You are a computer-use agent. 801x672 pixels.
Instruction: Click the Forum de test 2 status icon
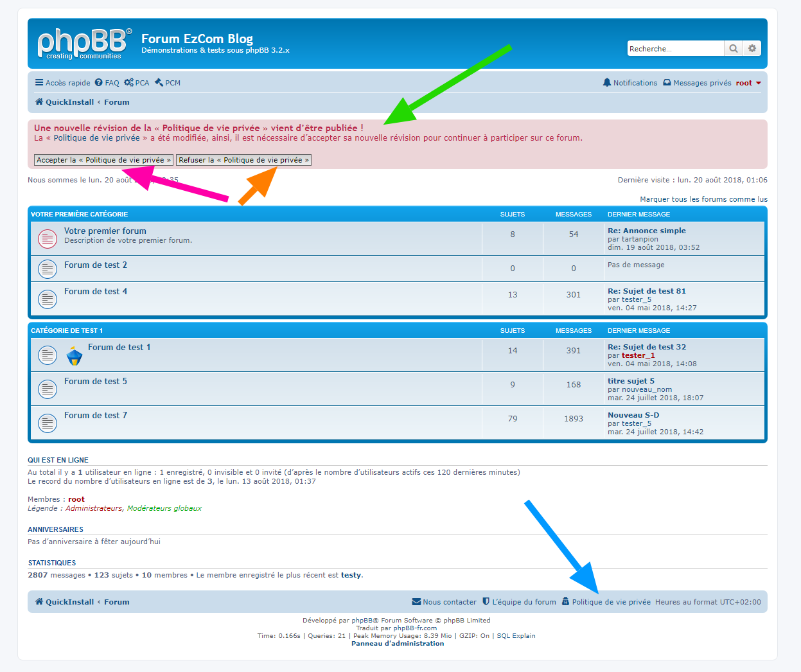coord(48,269)
